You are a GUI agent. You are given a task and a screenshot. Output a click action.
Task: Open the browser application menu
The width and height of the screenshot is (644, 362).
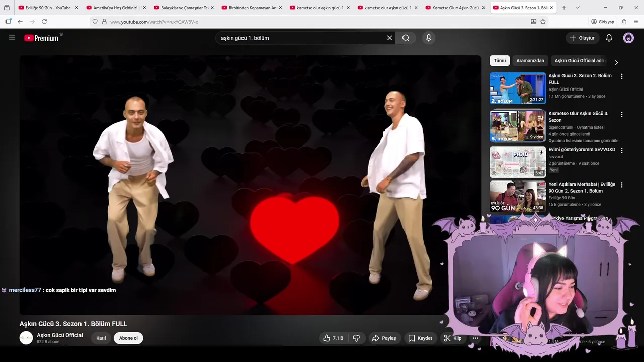tap(636, 22)
